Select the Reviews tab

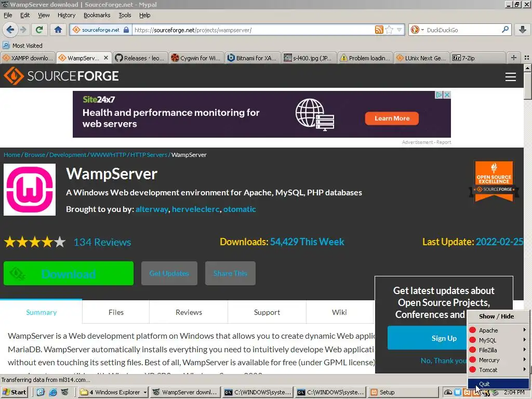click(189, 312)
